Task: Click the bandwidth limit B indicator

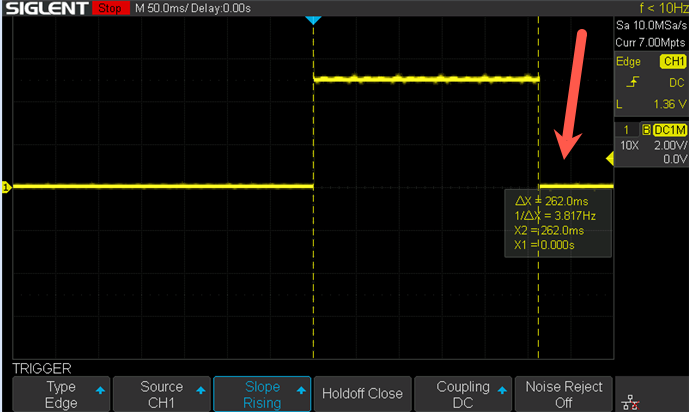Action: [x=645, y=130]
